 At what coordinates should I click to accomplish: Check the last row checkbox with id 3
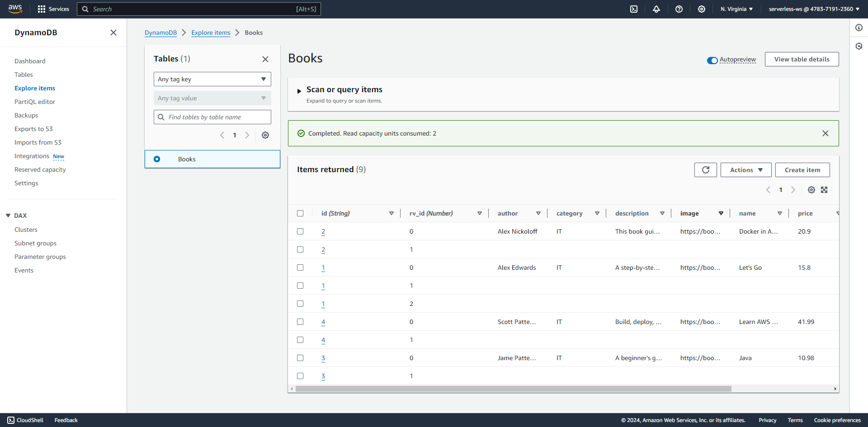coord(300,376)
